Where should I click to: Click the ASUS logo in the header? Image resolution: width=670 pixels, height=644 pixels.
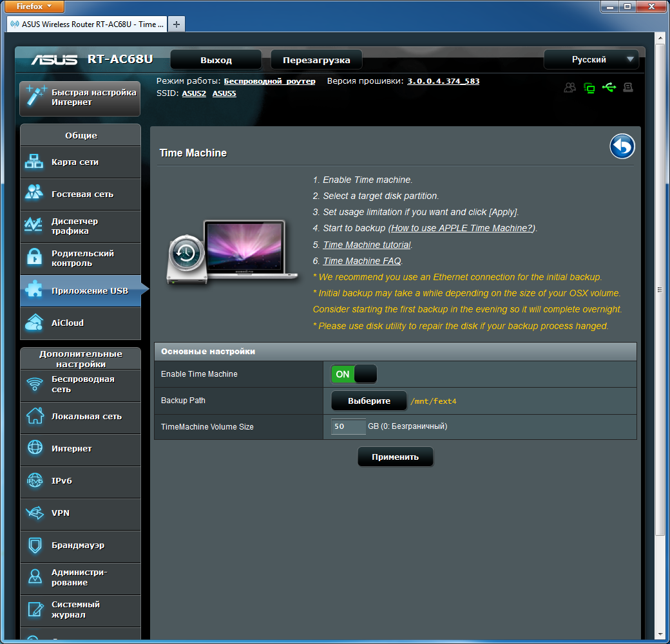[54, 59]
